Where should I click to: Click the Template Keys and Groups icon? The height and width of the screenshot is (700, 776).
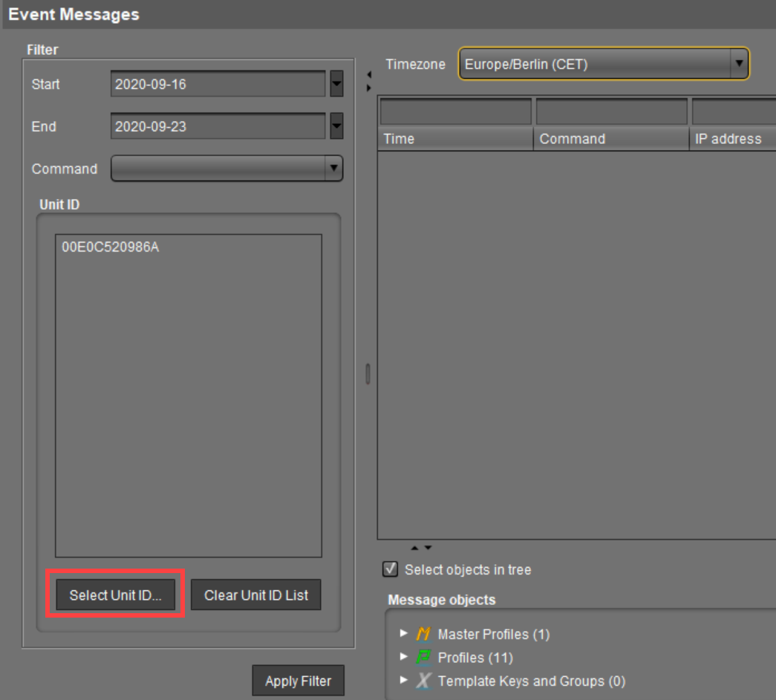click(x=423, y=681)
